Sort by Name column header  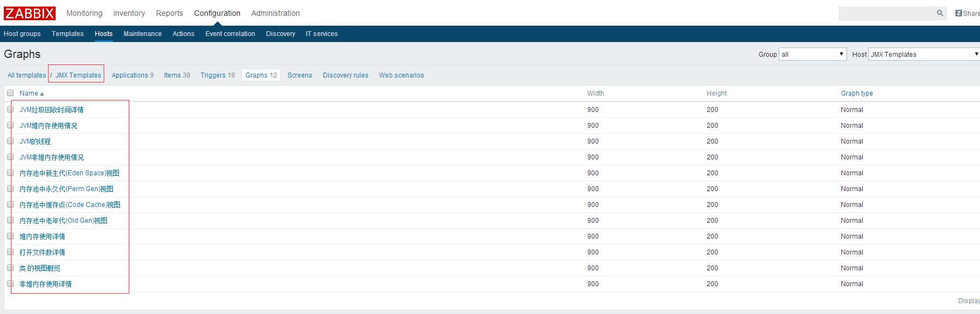29,93
